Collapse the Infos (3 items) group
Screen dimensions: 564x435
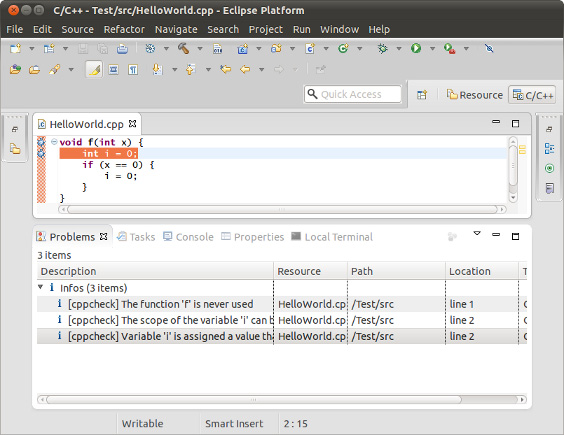(41, 287)
